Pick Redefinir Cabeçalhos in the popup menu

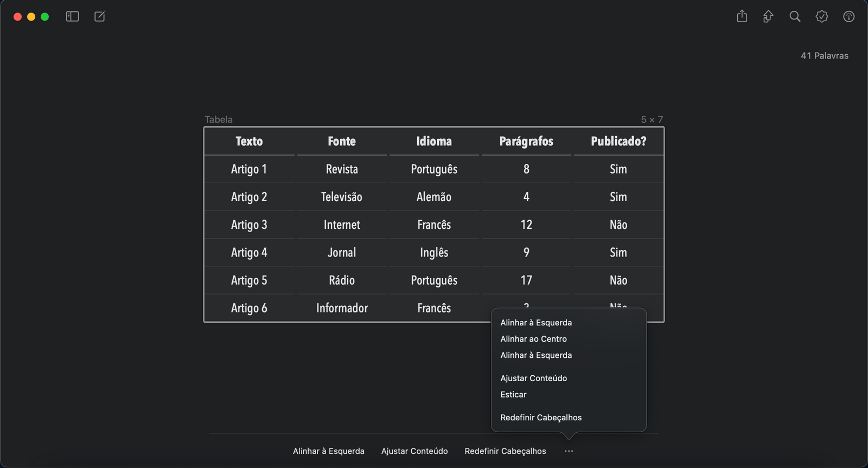coord(541,418)
